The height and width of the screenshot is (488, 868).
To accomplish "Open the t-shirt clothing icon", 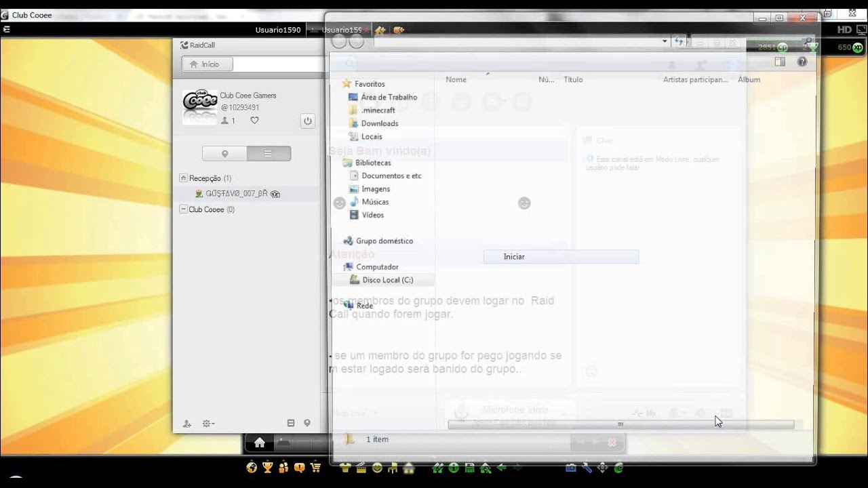I will [x=345, y=467].
